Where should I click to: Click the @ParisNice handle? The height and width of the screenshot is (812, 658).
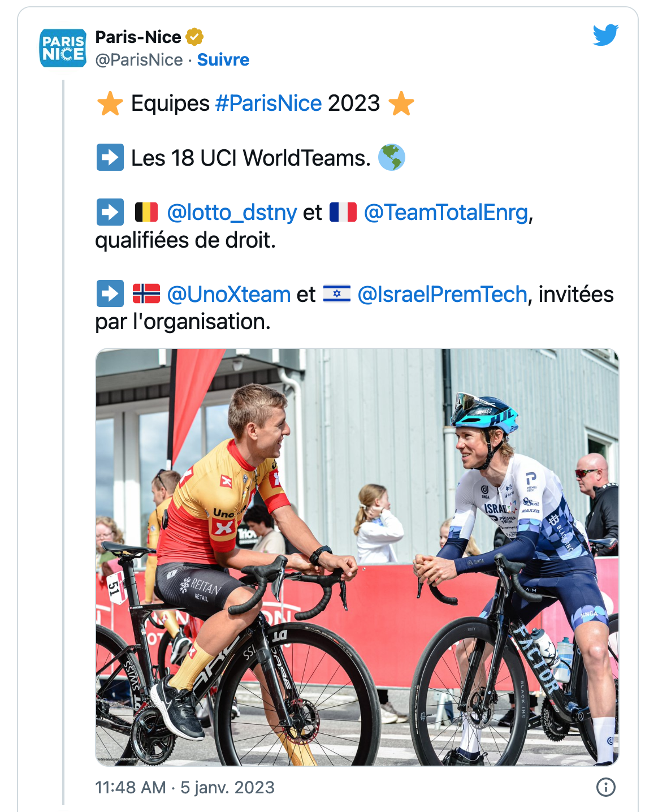click(139, 60)
